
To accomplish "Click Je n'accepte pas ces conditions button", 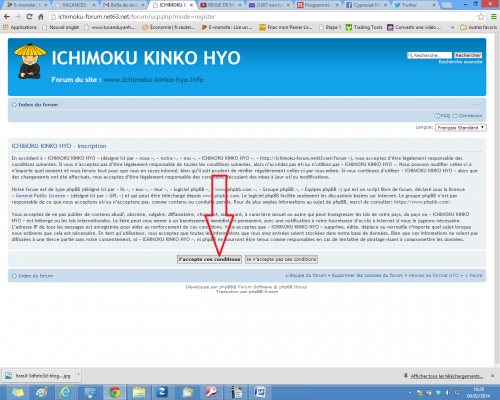I will click(281, 259).
